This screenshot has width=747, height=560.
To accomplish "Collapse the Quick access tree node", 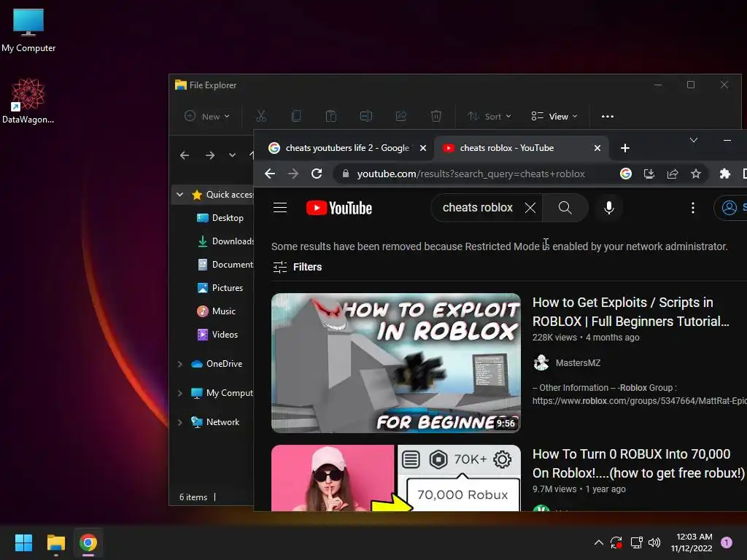I will pyautogui.click(x=179, y=194).
